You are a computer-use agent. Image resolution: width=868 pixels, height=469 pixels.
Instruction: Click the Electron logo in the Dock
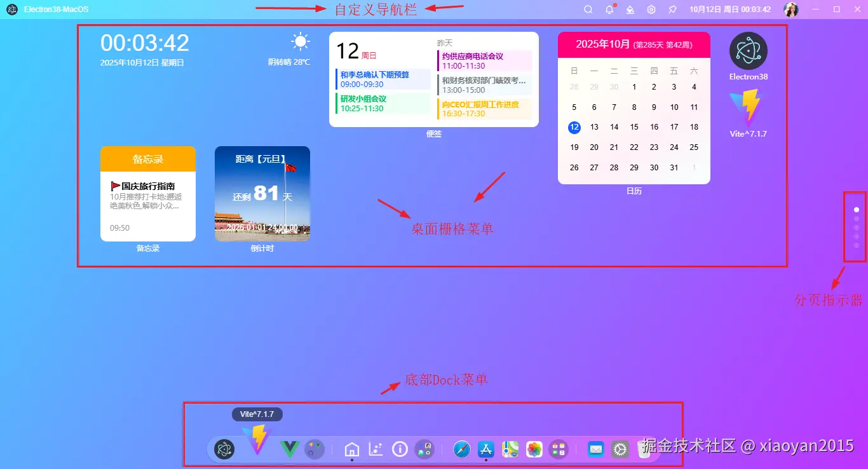223,449
